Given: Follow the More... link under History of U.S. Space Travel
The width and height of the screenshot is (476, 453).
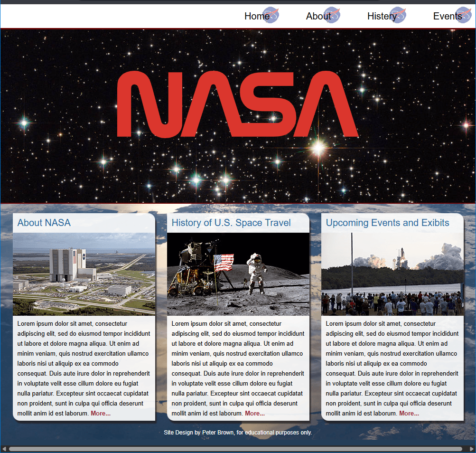Looking at the screenshot, I should click(254, 413).
